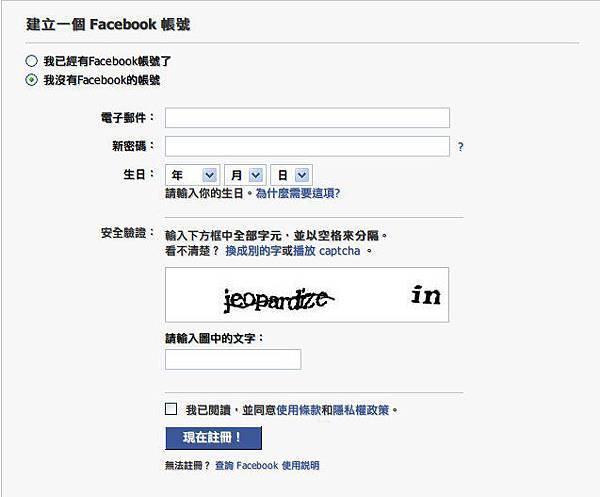Open the 月 birthday month dropdown
Screen dimensions: 600x497
coord(245,175)
